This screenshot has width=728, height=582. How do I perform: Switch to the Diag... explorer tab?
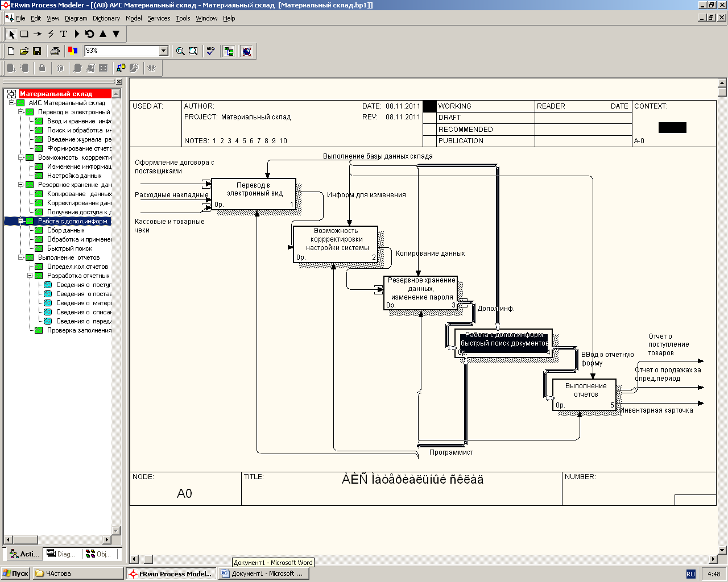tap(61, 554)
